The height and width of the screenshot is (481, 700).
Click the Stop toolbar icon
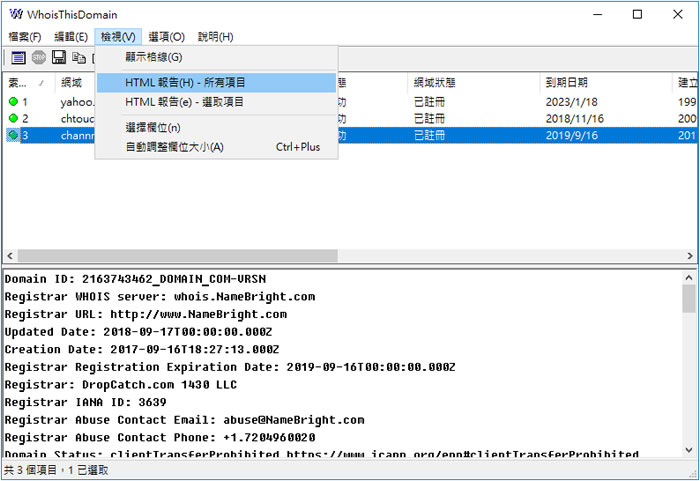(39, 58)
